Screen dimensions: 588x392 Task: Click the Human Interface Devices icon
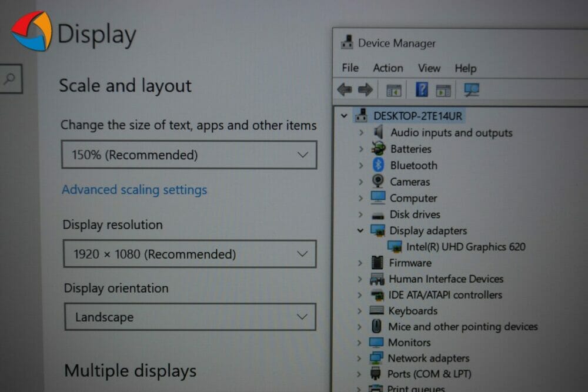click(x=377, y=279)
